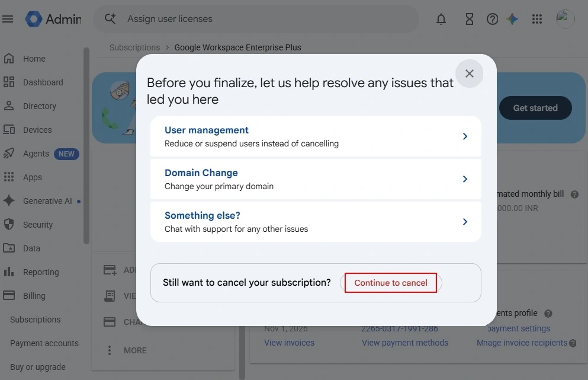The width and height of the screenshot is (588, 380).
Task: Open User management option
Action: point(316,136)
